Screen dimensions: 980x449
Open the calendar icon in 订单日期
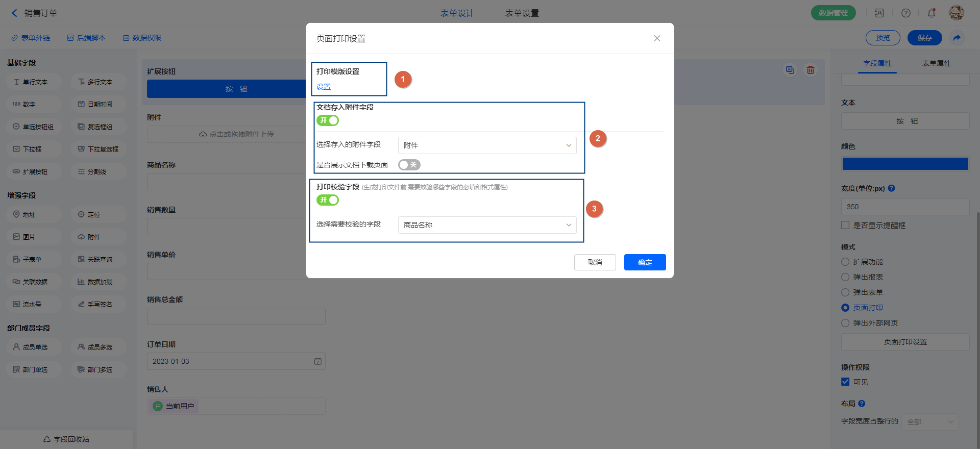(x=317, y=361)
